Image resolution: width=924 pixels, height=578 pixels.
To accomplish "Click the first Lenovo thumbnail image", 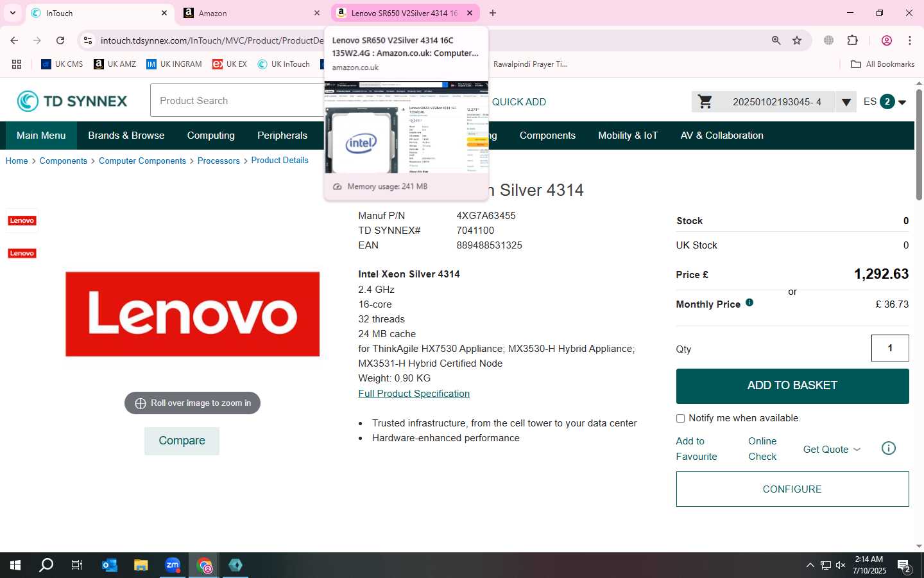I will [22, 220].
